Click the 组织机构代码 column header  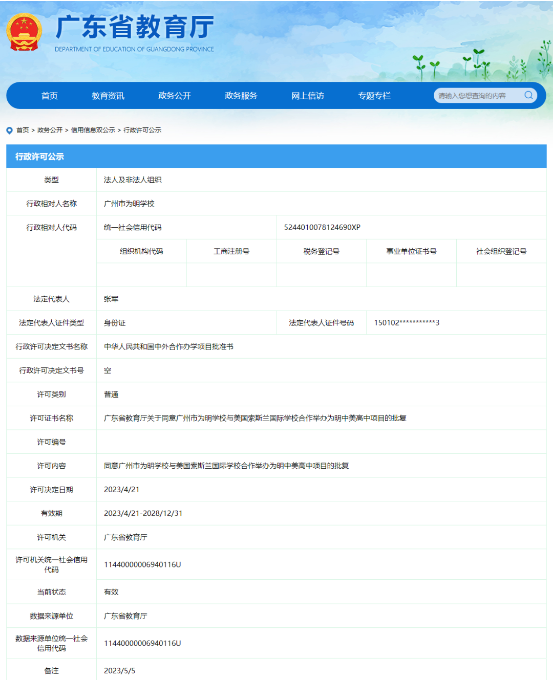point(141,251)
